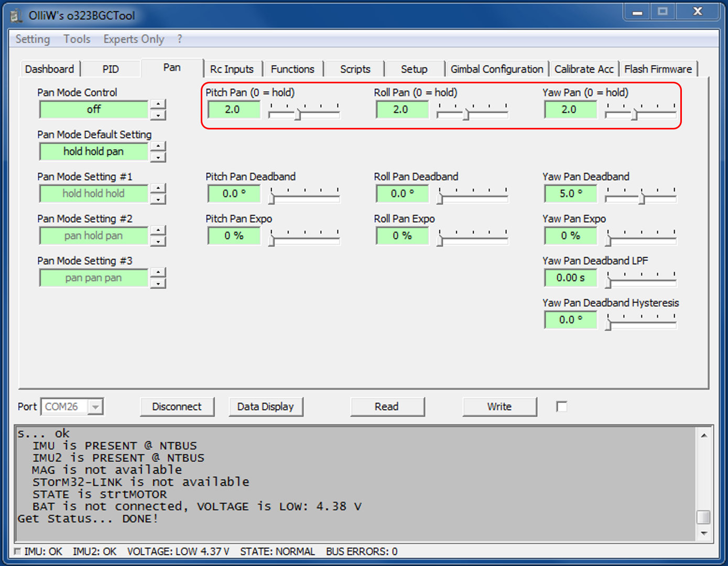Click the up arrow for Pan Mode Control
The width and height of the screenshot is (728, 566).
click(x=158, y=104)
